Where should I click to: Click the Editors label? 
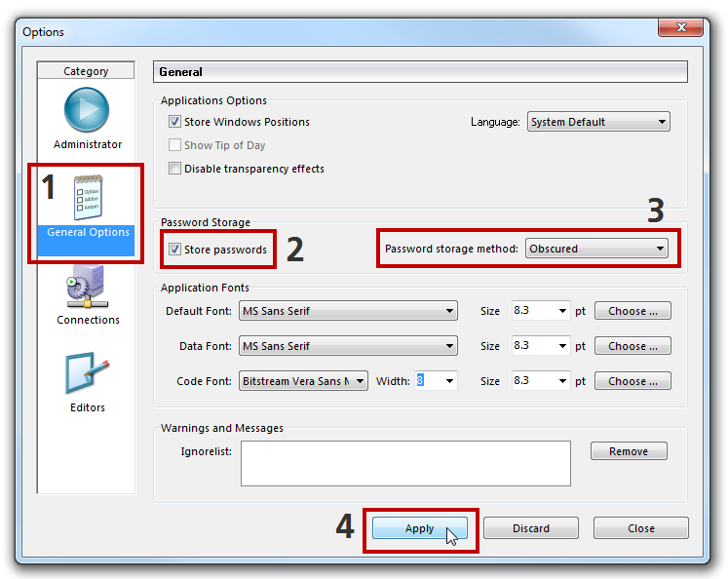(88, 407)
